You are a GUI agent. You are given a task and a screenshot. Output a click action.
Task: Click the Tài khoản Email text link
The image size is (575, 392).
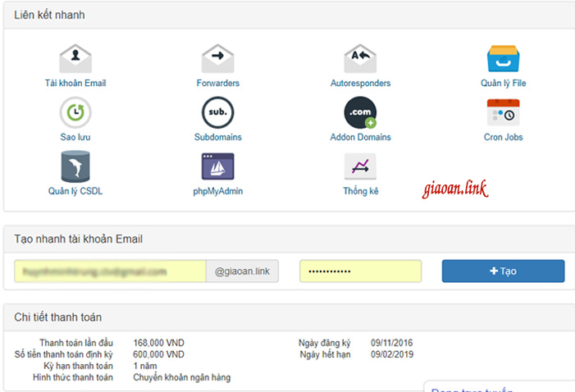click(x=75, y=83)
